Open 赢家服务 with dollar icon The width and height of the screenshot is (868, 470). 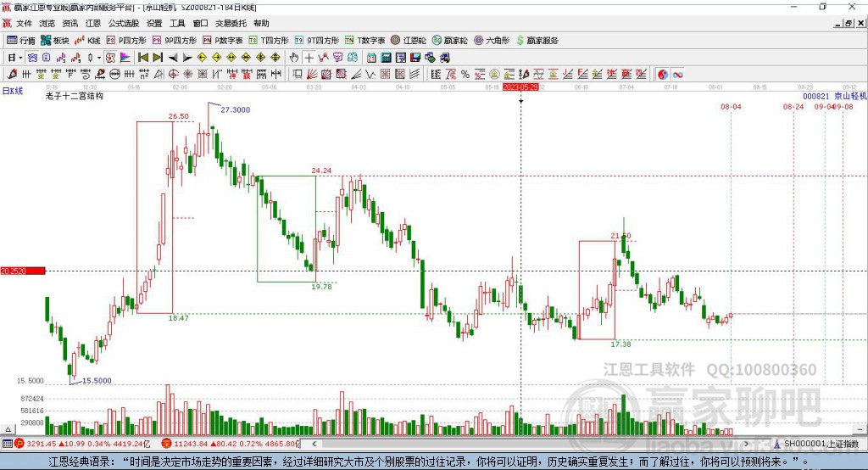pyautogui.click(x=537, y=41)
